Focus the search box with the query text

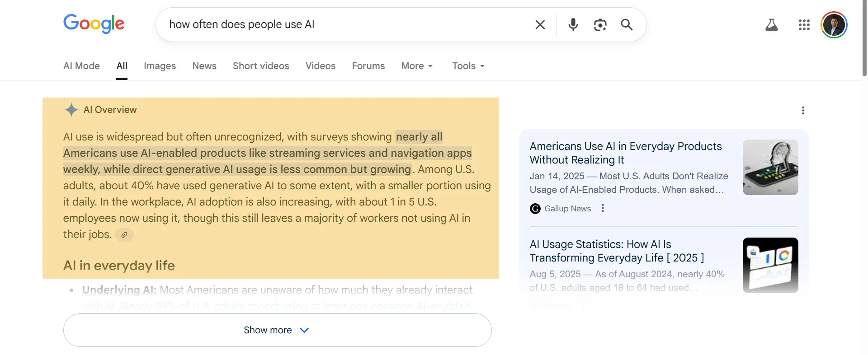[344, 24]
